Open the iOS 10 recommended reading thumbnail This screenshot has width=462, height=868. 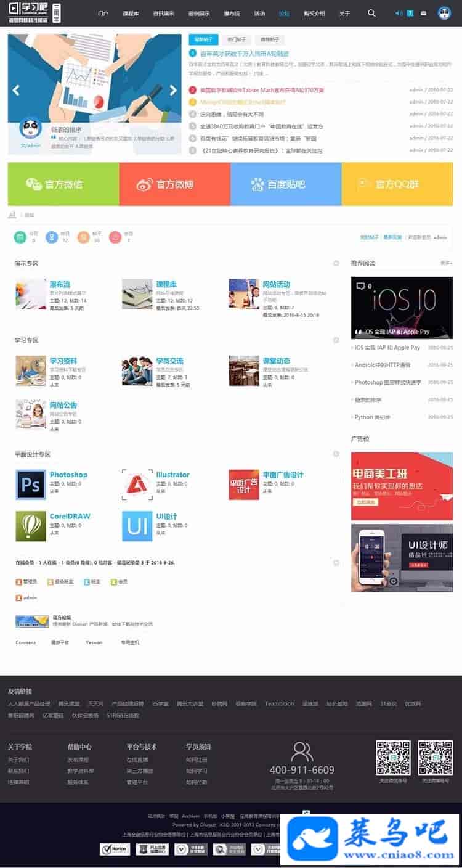click(402, 307)
